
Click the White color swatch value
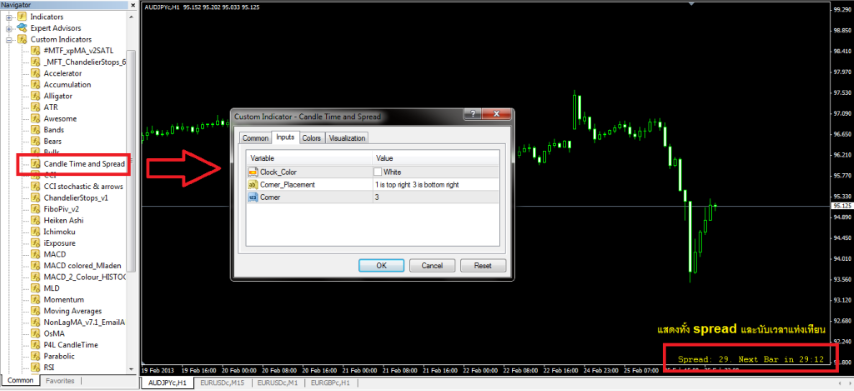(378, 172)
